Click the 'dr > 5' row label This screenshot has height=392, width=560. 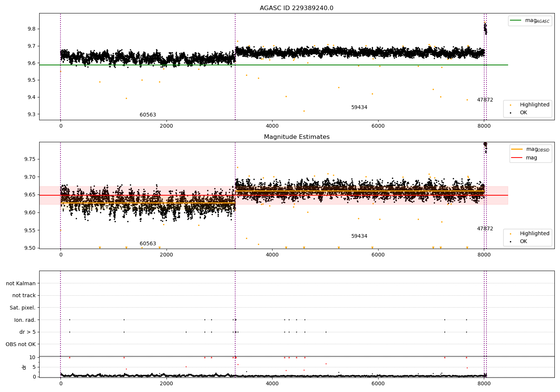click(x=28, y=332)
